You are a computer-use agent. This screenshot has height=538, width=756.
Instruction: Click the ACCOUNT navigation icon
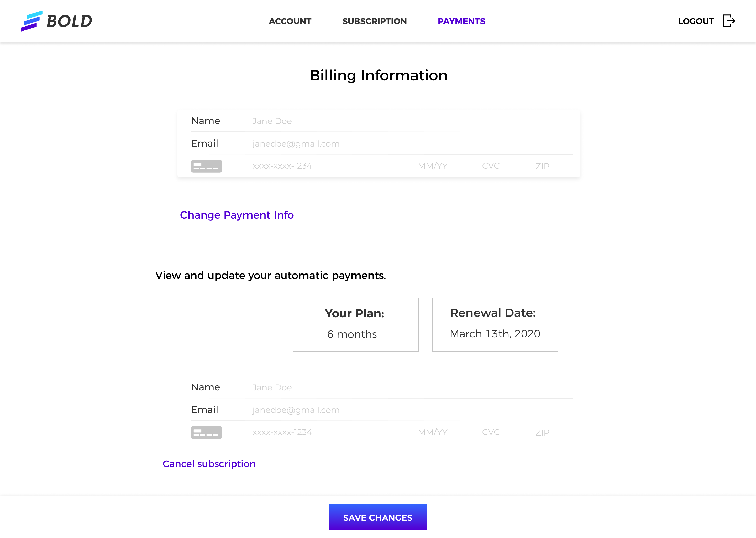click(290, 21)
